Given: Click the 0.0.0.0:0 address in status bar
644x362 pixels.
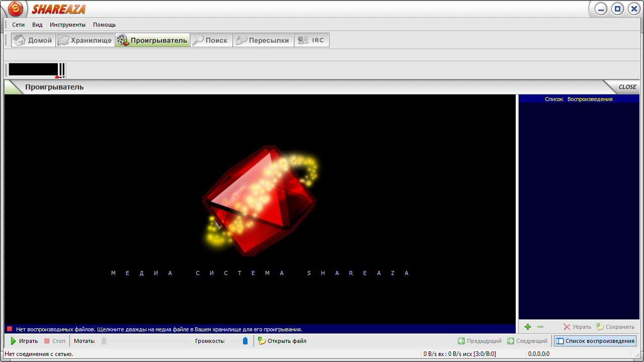Looking at the screenshot, I should pos(539,354).
